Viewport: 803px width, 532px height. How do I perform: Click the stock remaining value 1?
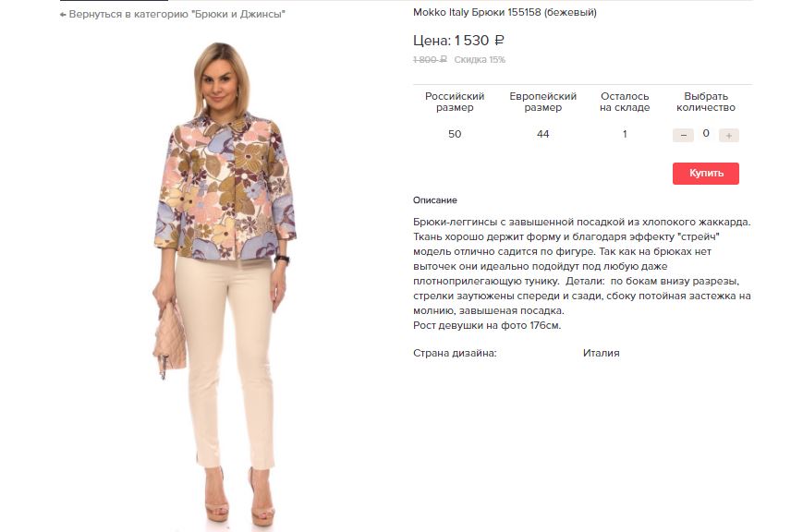coord(625,134)
